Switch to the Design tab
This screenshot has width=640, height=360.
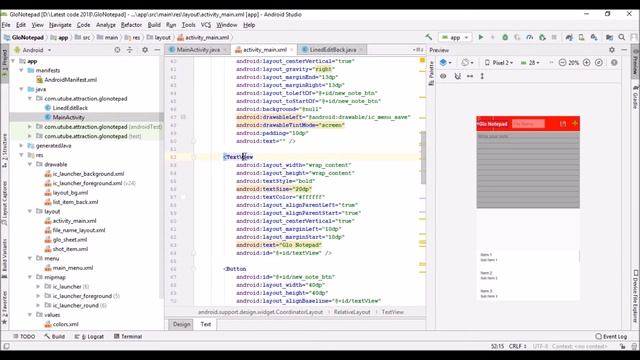coord(181,324)
